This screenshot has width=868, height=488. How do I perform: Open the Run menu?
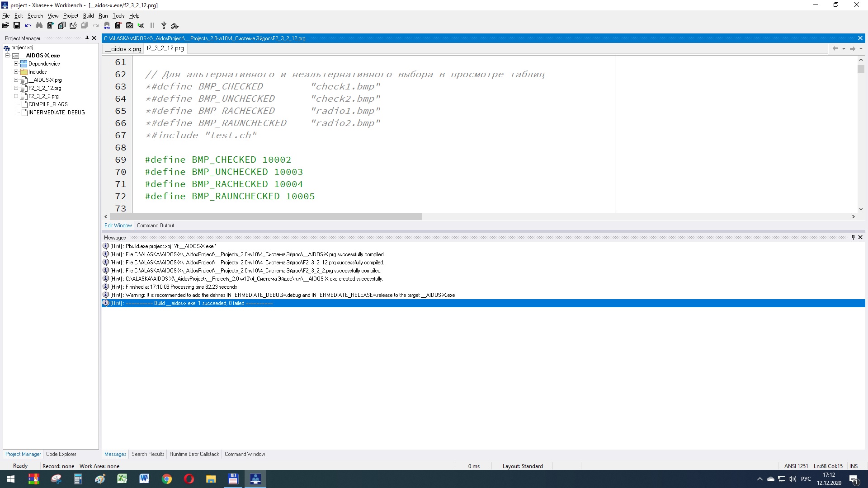tap(103, 15)
